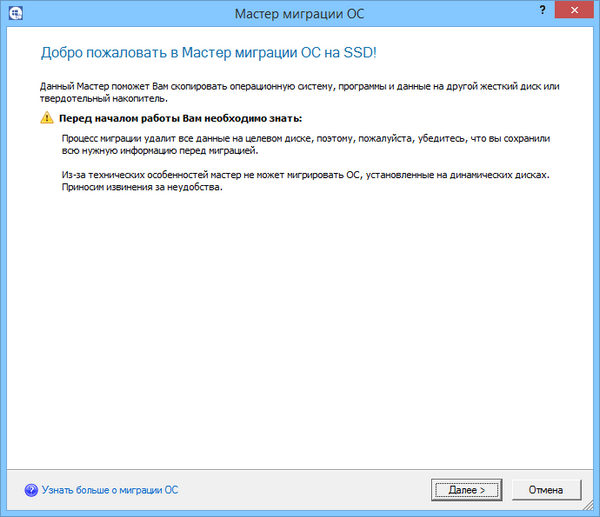Click the window title Мастер миграции ОС

pos(297,15)
